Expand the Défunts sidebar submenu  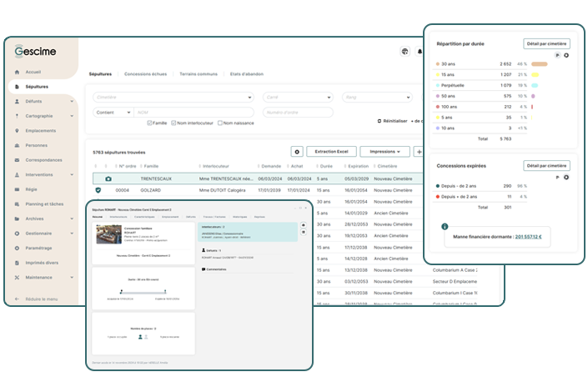coord(72,102)
